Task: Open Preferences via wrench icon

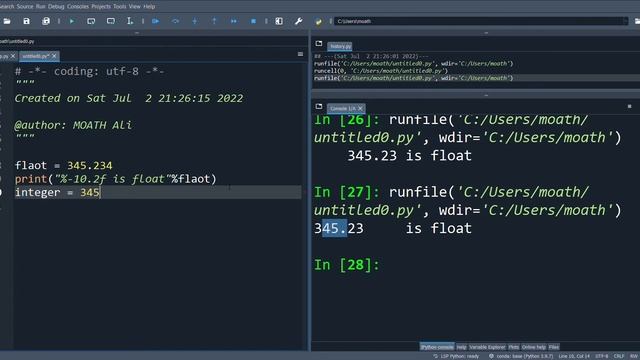Action: click(298, 21)
